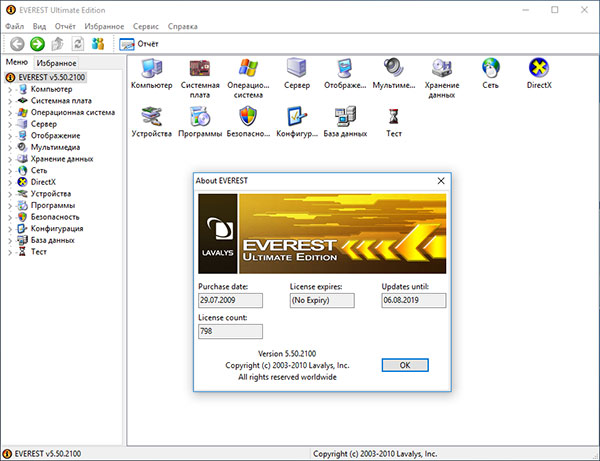Click the Purchase date field
The image size is (600, 461).
(x=230, y=300)
